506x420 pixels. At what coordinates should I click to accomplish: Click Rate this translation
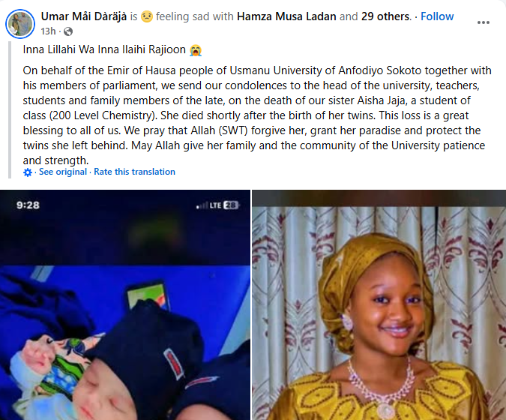(134, 172)
